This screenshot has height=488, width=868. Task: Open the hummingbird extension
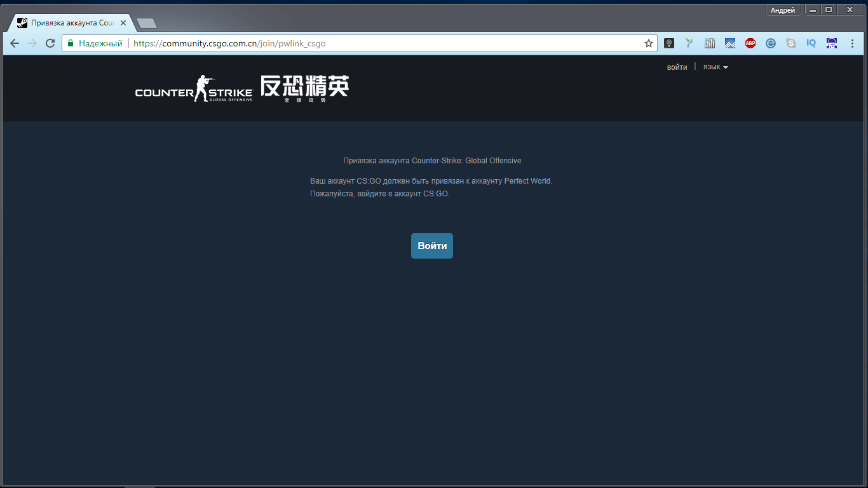(x=689, y=43)
